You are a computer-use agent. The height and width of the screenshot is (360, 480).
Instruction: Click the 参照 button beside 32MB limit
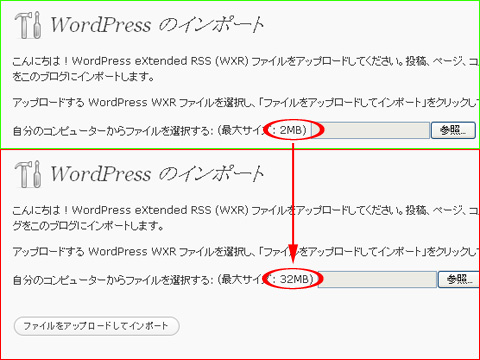pos(459,279)
